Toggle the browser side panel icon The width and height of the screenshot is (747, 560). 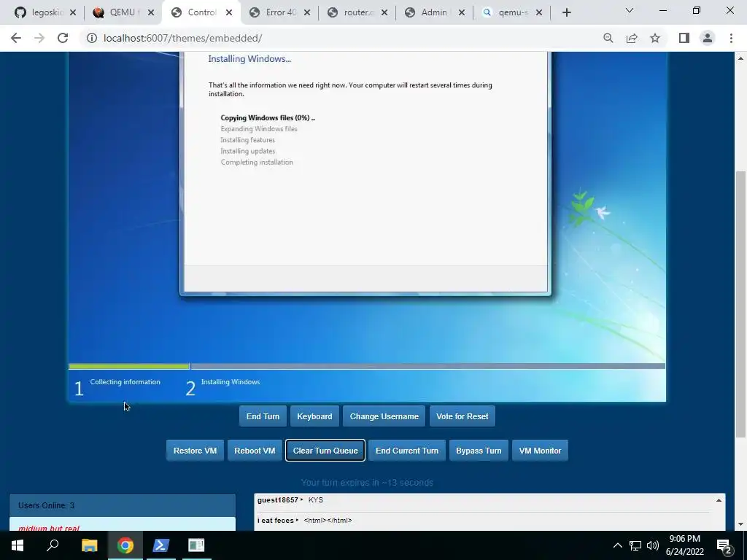pyautogui.click(x=684, y=38)
